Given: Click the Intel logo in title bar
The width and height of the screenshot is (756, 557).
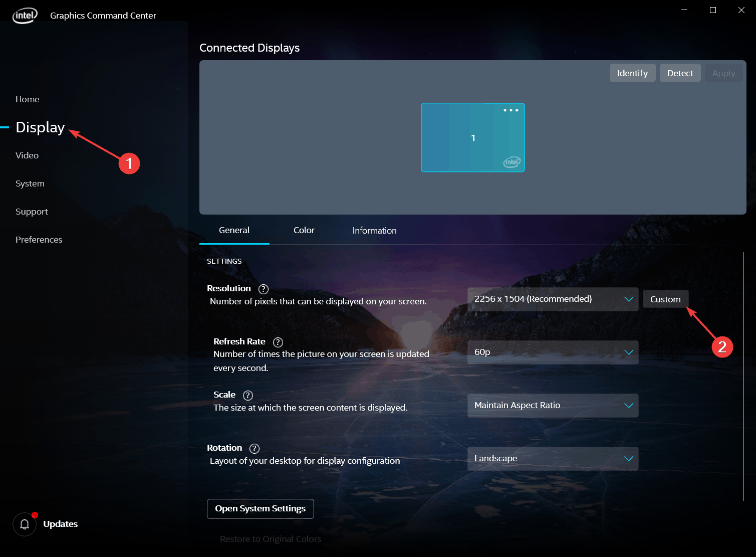Looking at the screenshot, I should tap(25, 16).
